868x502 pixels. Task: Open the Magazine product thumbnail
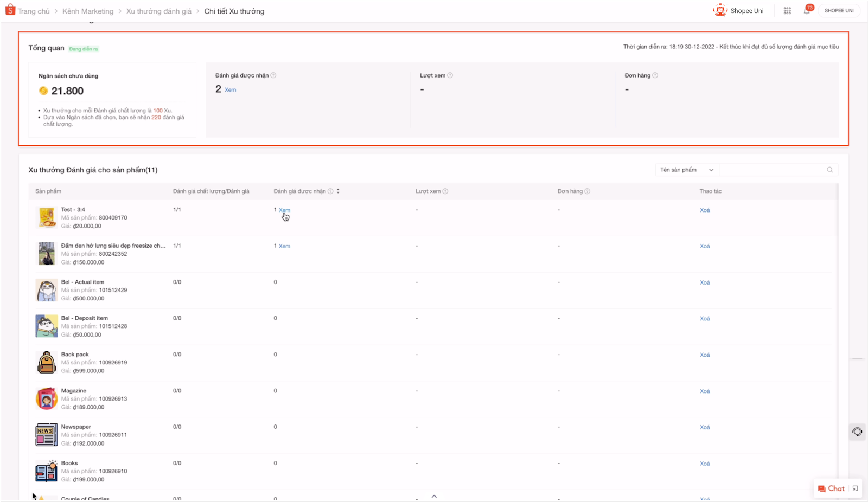pos(47,399)
